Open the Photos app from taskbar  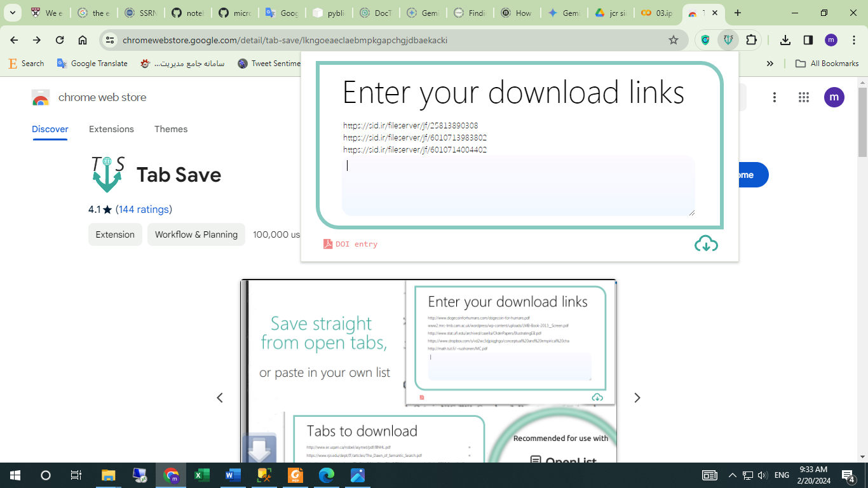pyautogui.click(x=358, y=475)
